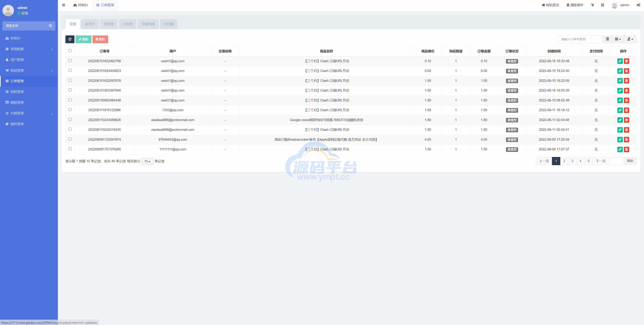The height and width of the screenshot is (325, 644).
Task: Select 订单管理 in the sidebar
Action: (x=29, y=81)
